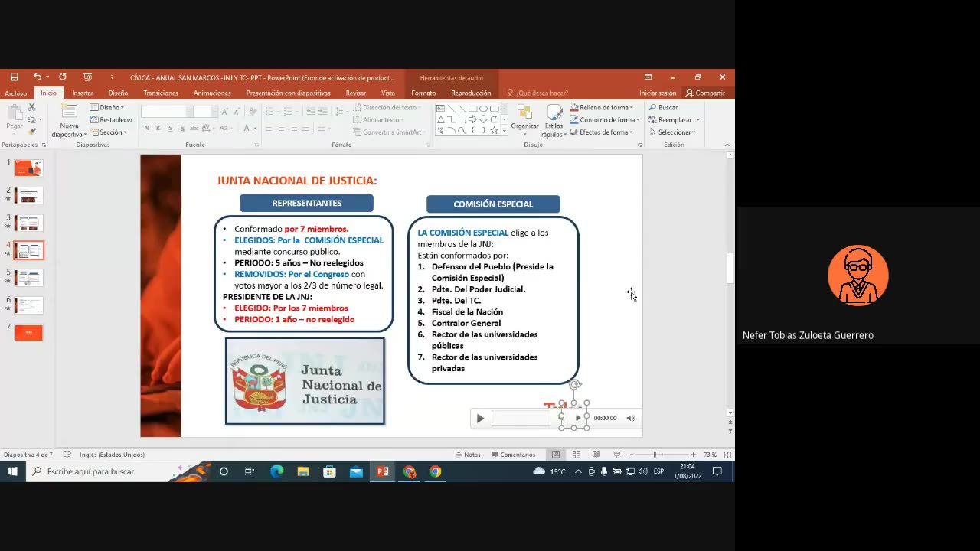Click the audio progress track
980x551 pixels.
[521, 419]
